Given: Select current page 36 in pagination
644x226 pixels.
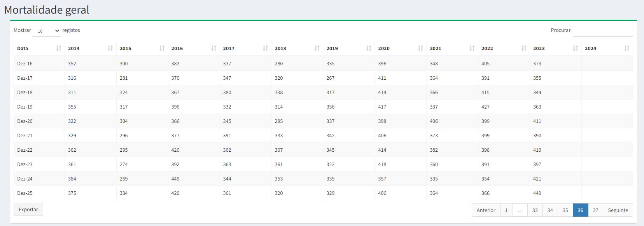Looking at the screenshot, I should pyautogui.click(x=581, y=210).
